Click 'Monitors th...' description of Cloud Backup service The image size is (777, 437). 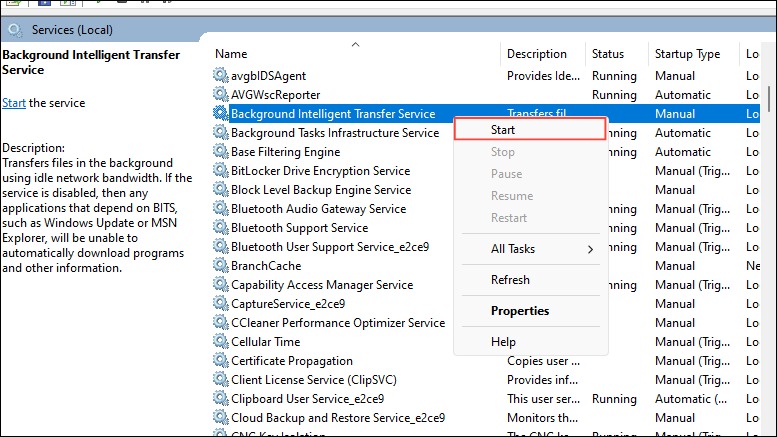pos(542,418)
